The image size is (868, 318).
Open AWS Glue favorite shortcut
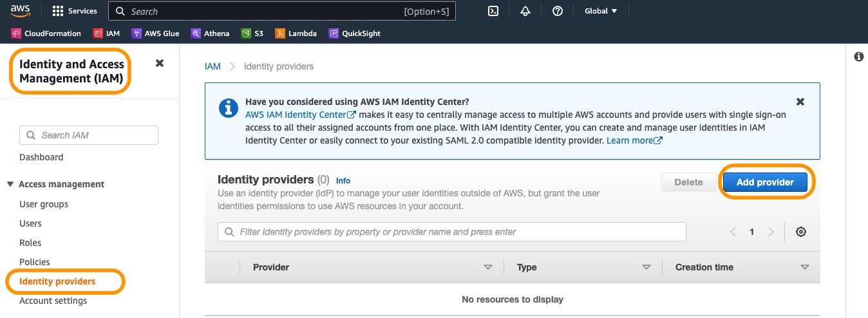coord(155,33)
